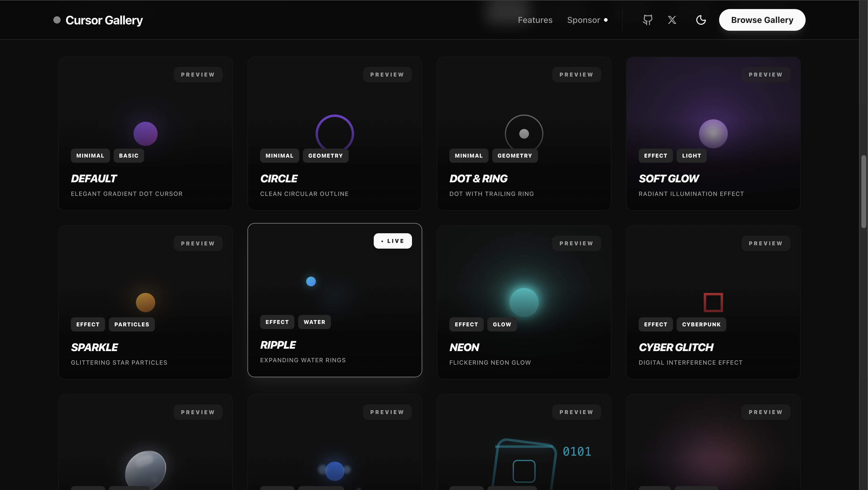Click the Geometry tag on Dot & Ring card
The image size is (868, 490).
515,156
